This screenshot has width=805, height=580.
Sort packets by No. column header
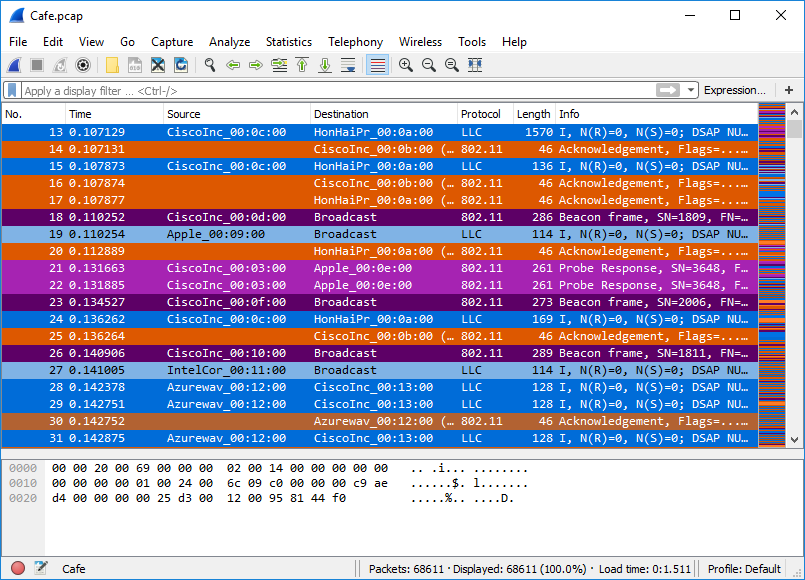pos(33,114)
